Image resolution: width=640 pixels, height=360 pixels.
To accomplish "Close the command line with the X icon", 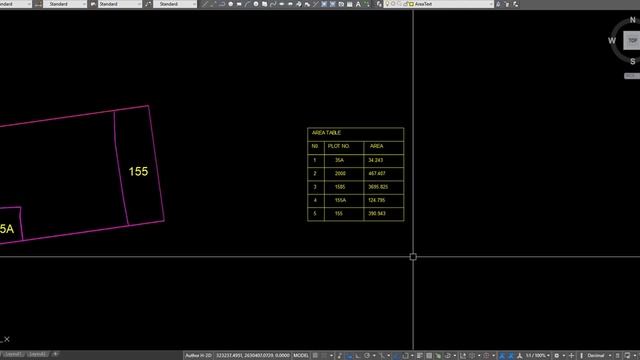I will click(x=7, y=339).
